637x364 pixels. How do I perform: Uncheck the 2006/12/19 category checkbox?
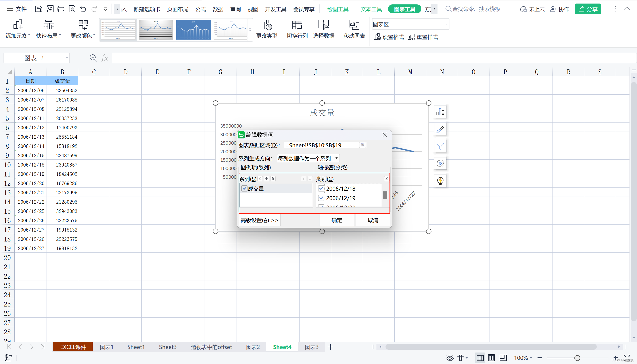(x=321, y=198)
